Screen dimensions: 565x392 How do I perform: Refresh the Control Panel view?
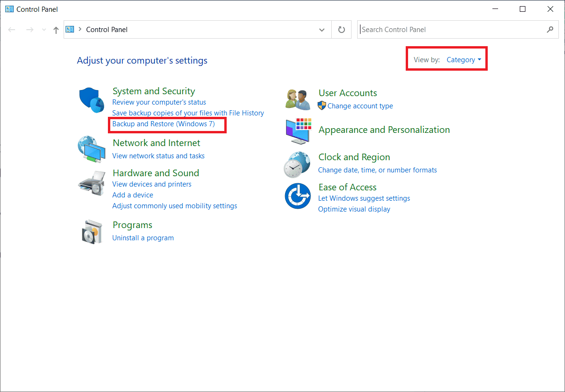(342, 30)
